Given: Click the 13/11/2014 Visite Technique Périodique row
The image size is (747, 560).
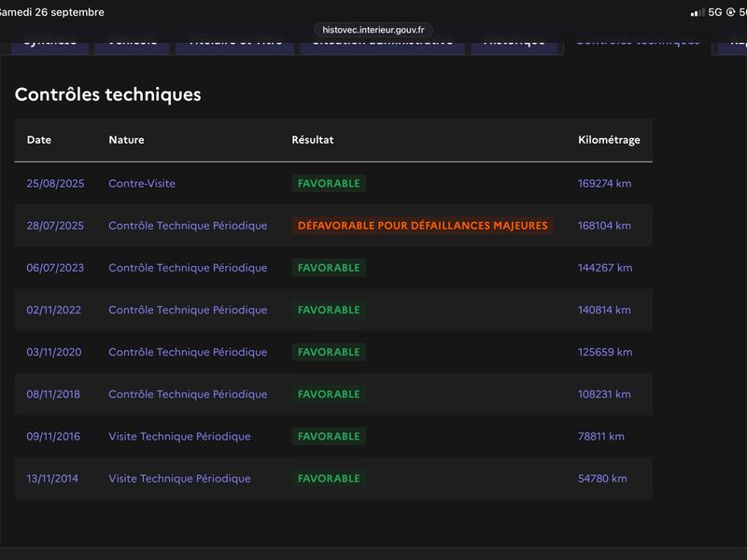Looking at the screenshot, I should tap(333, 479).
